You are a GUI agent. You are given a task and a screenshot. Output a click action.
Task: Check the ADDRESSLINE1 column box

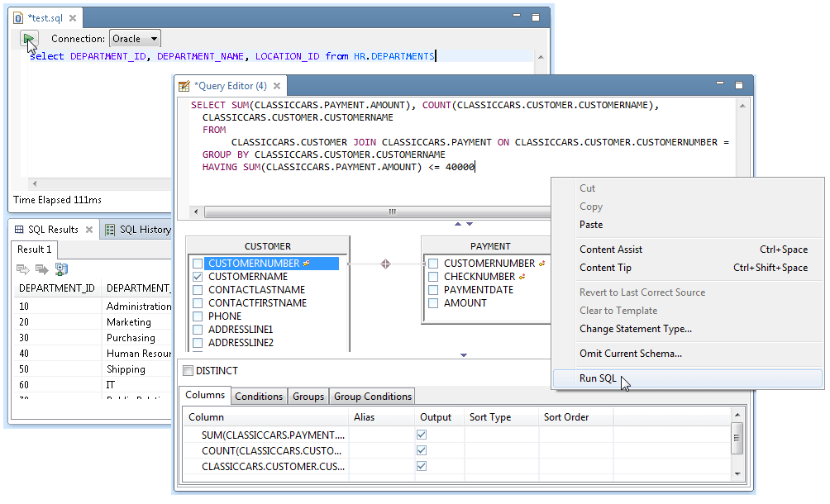click(198, 330)
